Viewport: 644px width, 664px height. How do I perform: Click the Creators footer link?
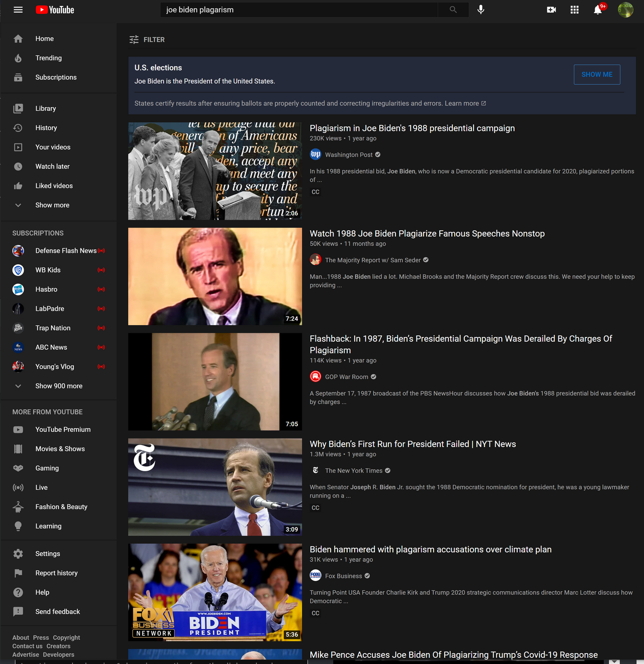point(58,646)
